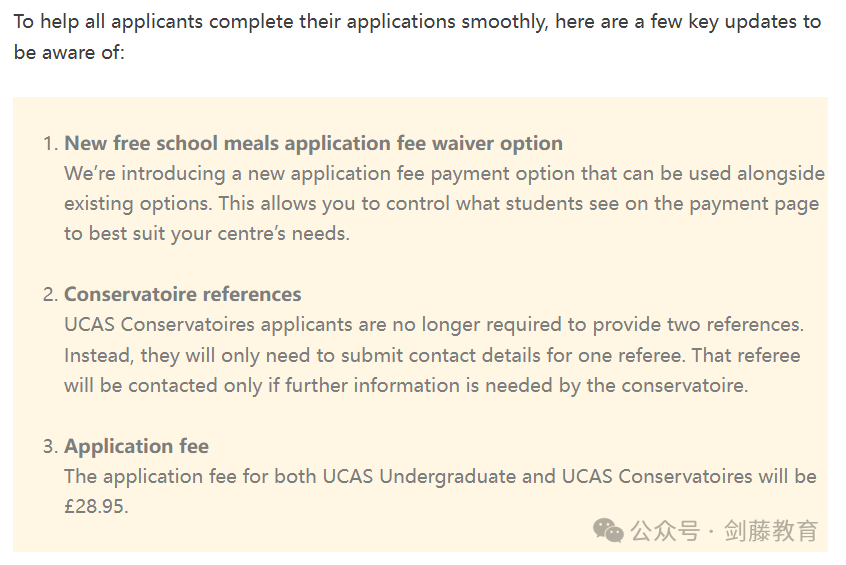Click the 公众号 · 剑藤教育 watermark text

pos(724,531)
